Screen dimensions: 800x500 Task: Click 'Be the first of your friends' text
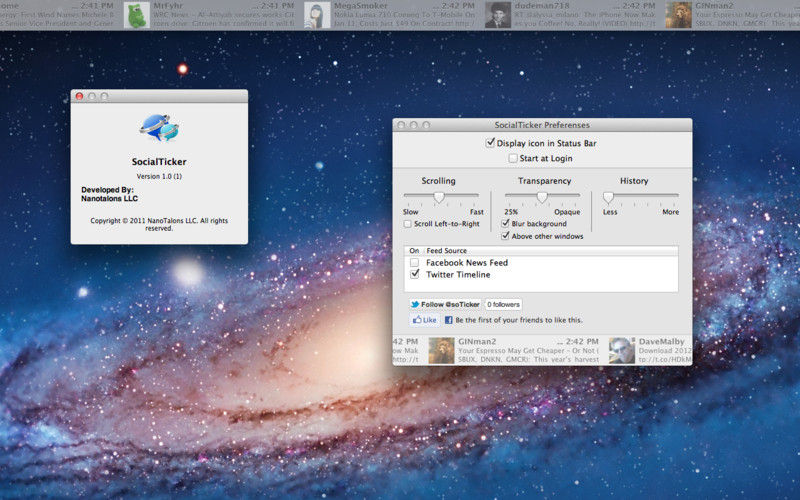click(519, 320)
